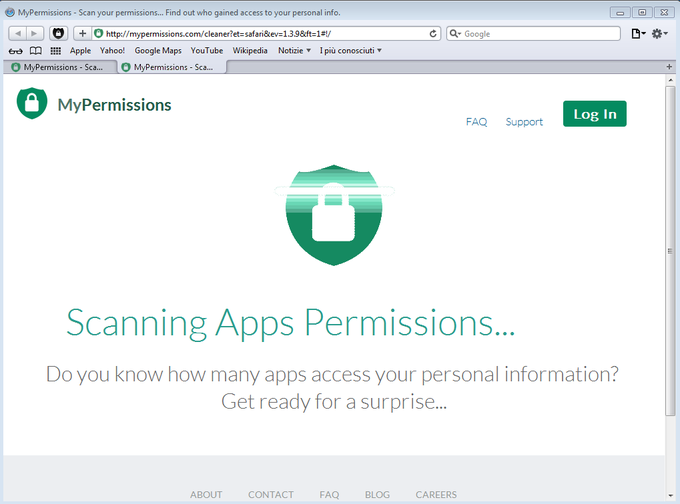Click the Google search field
Viewport: 680px width, 504px height.
(x=533, y=33)
